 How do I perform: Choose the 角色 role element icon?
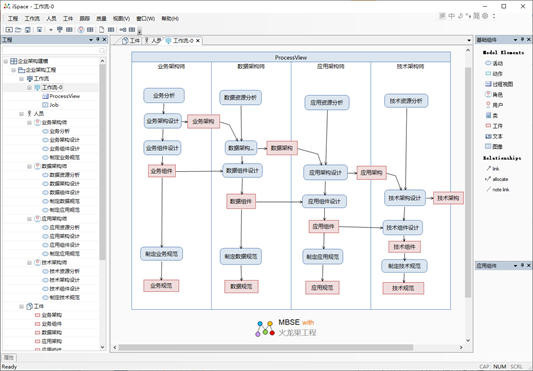coord(488,94)
